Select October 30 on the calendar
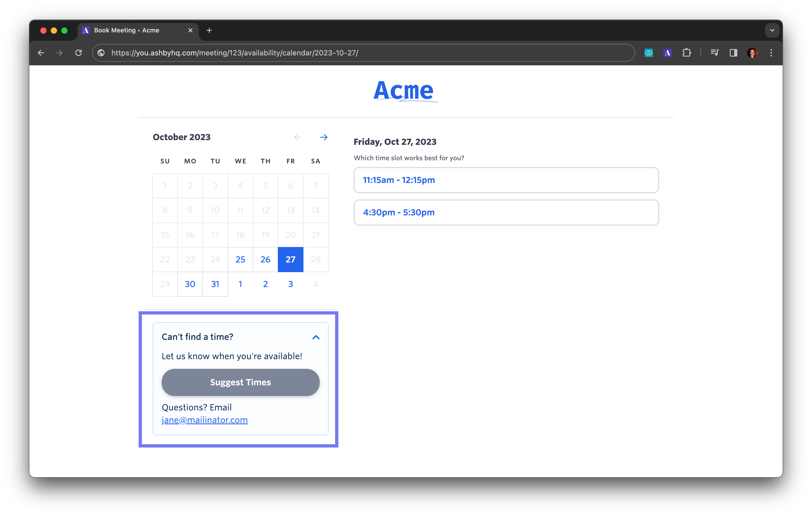This screenshot has width=812, height=516. pos(190,284)
